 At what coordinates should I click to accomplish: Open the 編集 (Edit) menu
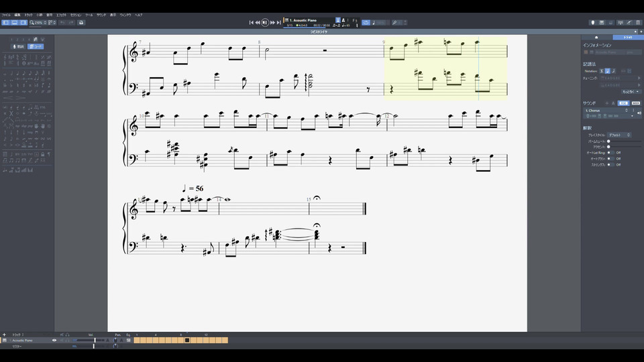click(x=17, y=15)
